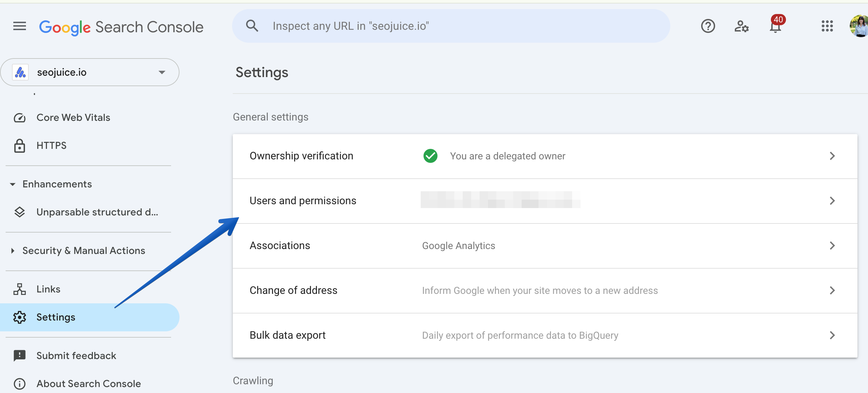Screen dimensions: 868x393
Task: Expand Security & Manual Actions
Action: point(13,250)
